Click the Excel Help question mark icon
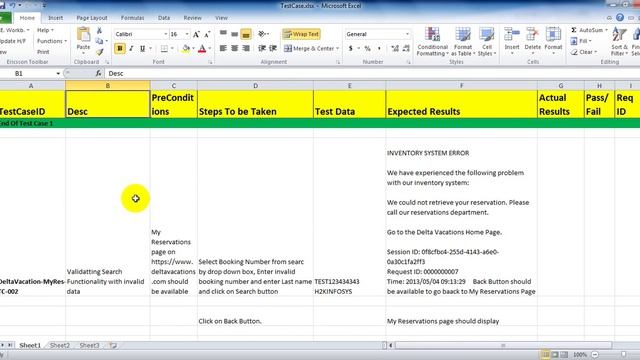This screenshot has width=640, height=360. coord(620,18)
